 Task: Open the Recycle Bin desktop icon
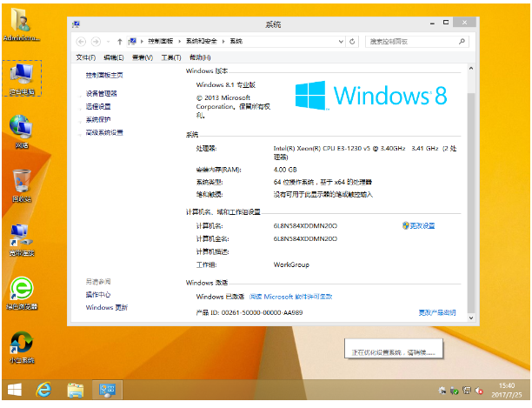[x=22, y=185]
